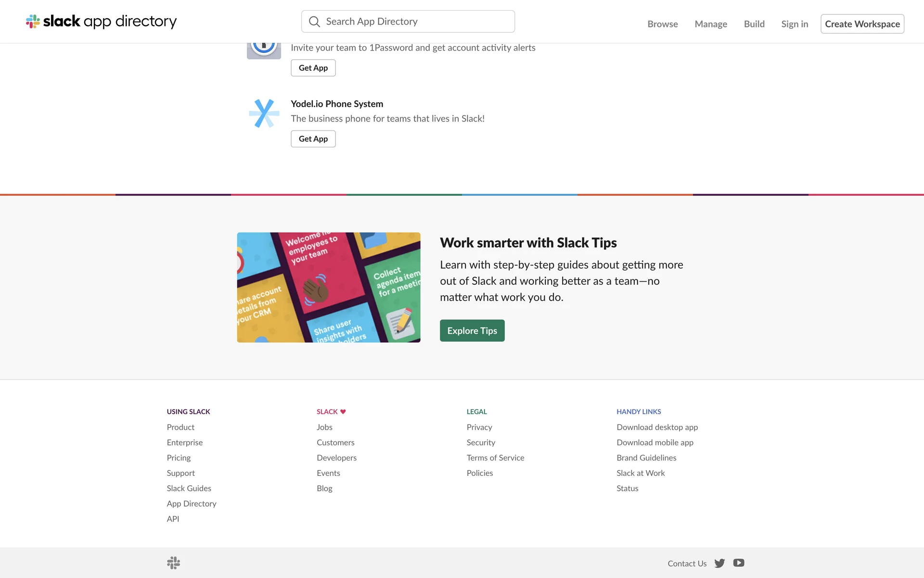Open the Build menu item
Viewport: 924px width, 578px height.
tap(754, 24)
